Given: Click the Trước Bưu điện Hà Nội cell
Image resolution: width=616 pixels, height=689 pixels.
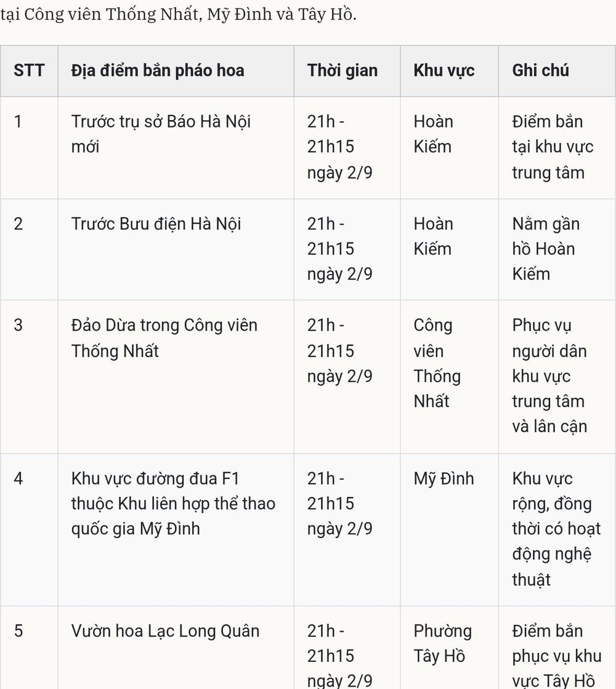Looking at the screenshot, I should pyautogui.click(x=176, y=249).
